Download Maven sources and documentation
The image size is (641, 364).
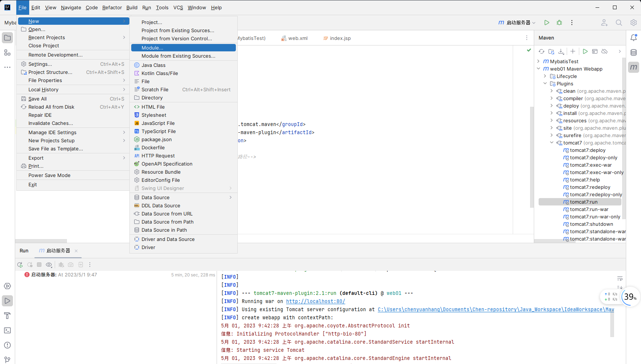click(x=561, y=51)
